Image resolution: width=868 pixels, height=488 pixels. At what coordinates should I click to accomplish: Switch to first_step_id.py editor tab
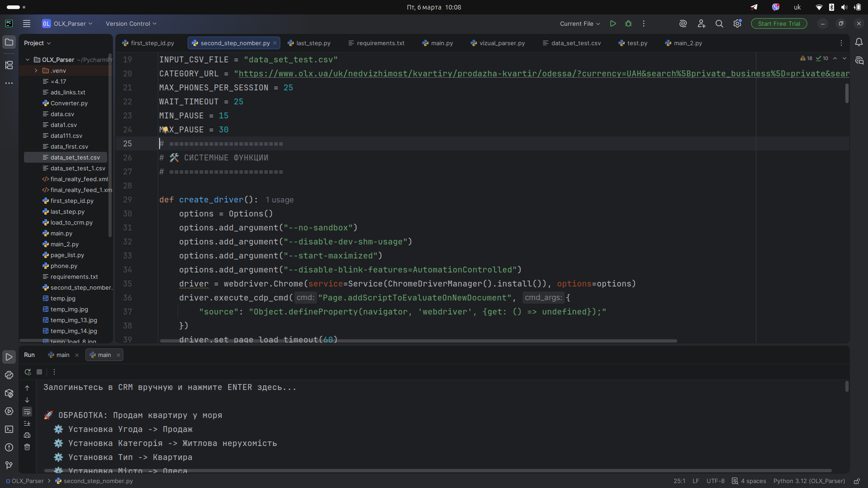pos(148,43)
